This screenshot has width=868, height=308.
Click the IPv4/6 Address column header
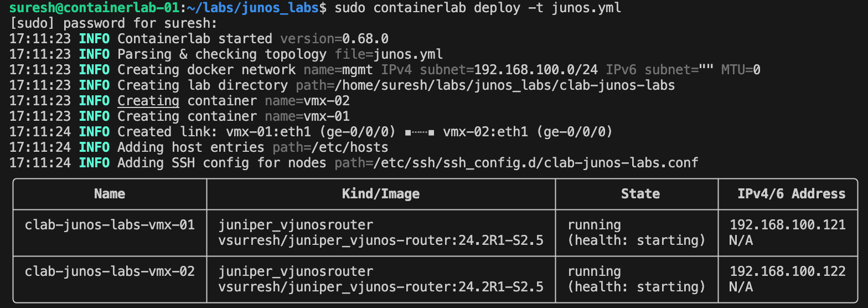click(x=791, y=193)
